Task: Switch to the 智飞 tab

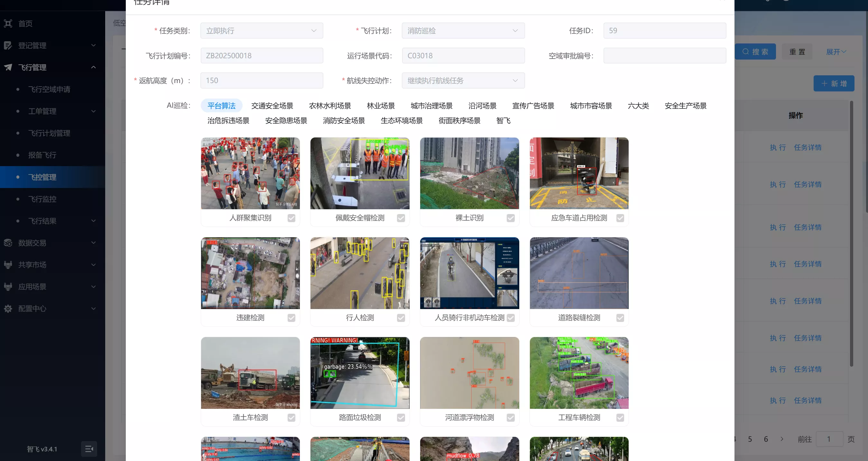Action: click(503, 120)
